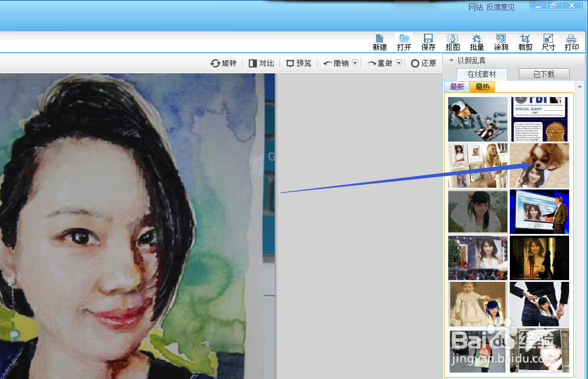Choose the puppy dog template thumbnail
Viewport: 588px width, 379px height.
pos(539,165)
